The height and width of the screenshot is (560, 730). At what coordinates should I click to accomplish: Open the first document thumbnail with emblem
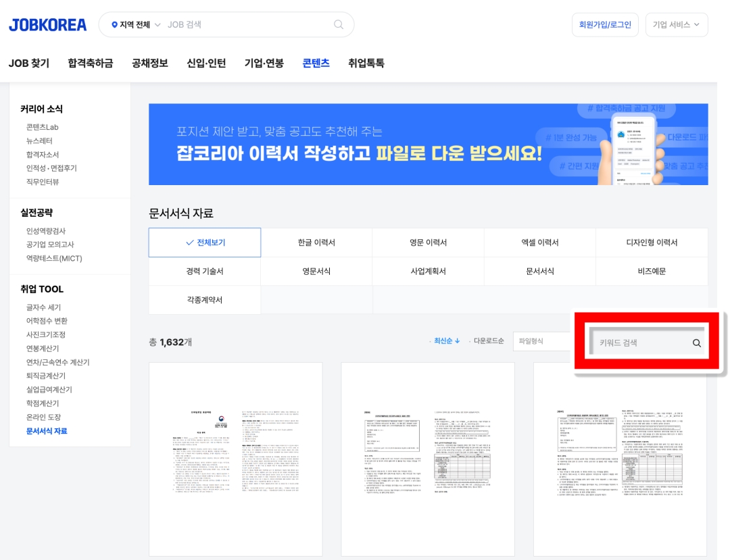click(x=236, y=459)
